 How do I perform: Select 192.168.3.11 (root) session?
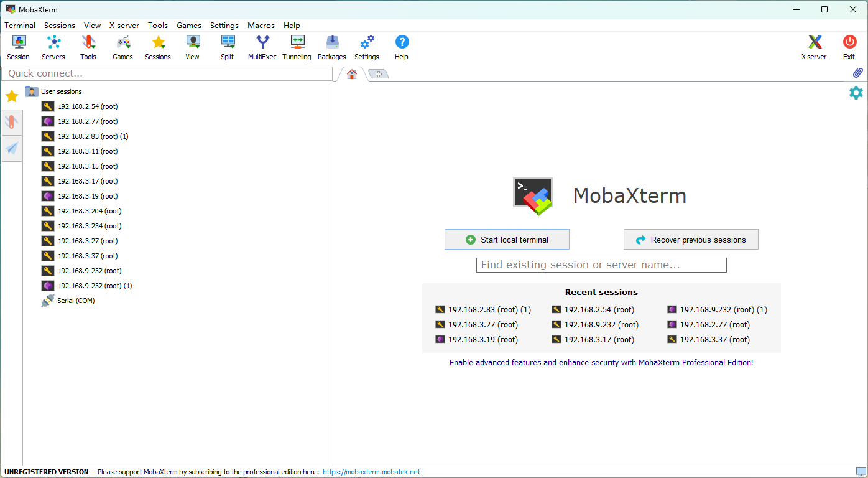[x=88, y=151]
